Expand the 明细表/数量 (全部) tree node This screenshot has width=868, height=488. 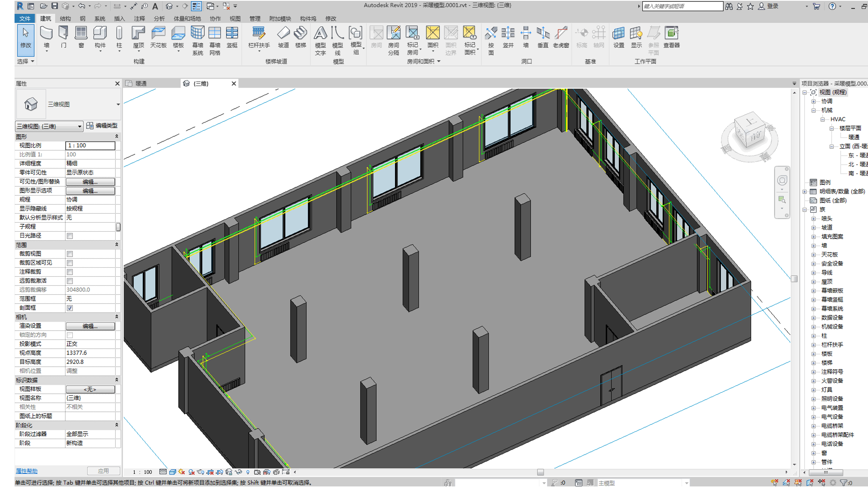(804, 192)
